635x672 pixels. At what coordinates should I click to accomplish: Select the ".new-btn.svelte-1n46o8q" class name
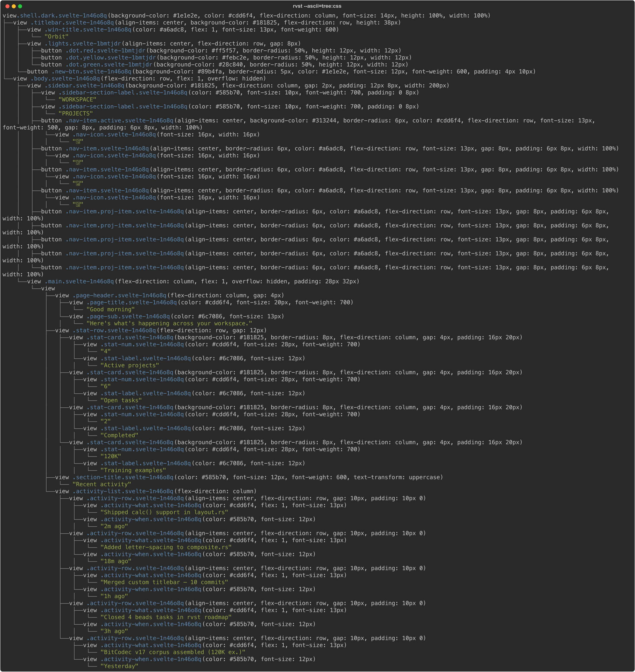tap(91, 72)
